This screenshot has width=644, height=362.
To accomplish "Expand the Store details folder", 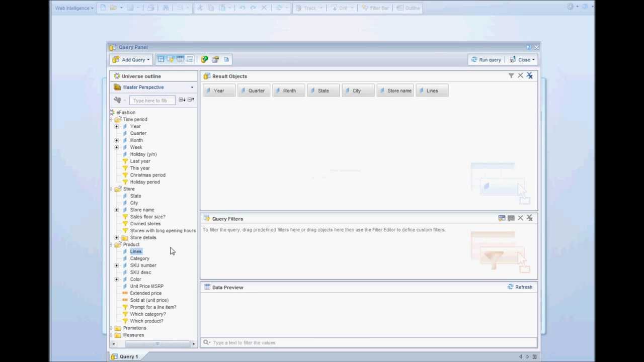I will pos(117,237).
